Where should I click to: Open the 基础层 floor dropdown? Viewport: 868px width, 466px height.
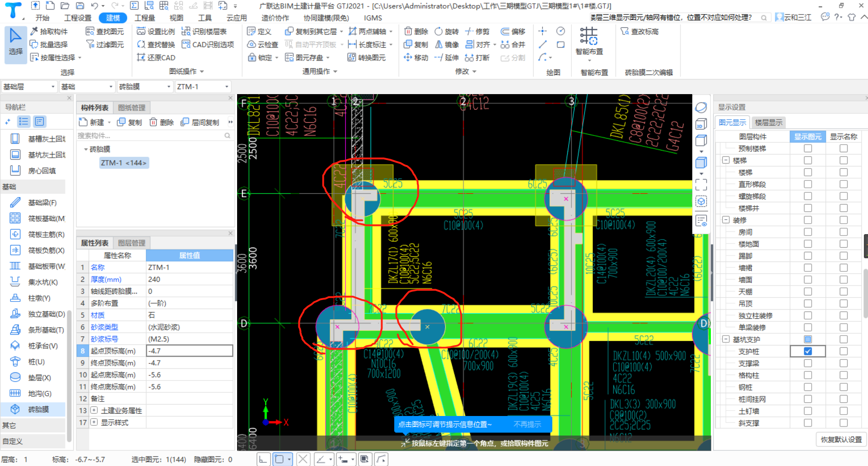[x=29, y=86]
